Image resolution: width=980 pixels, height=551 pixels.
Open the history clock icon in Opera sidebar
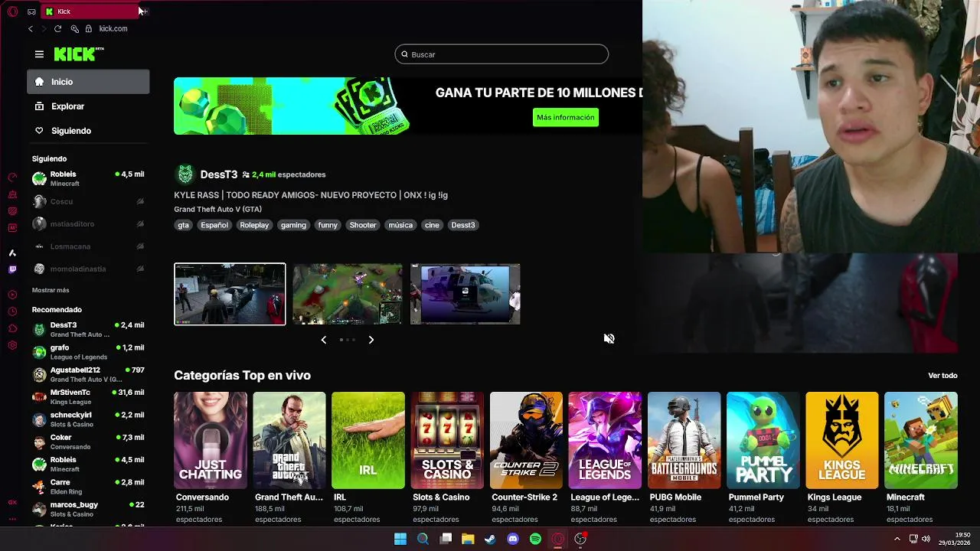pos(12,311)
